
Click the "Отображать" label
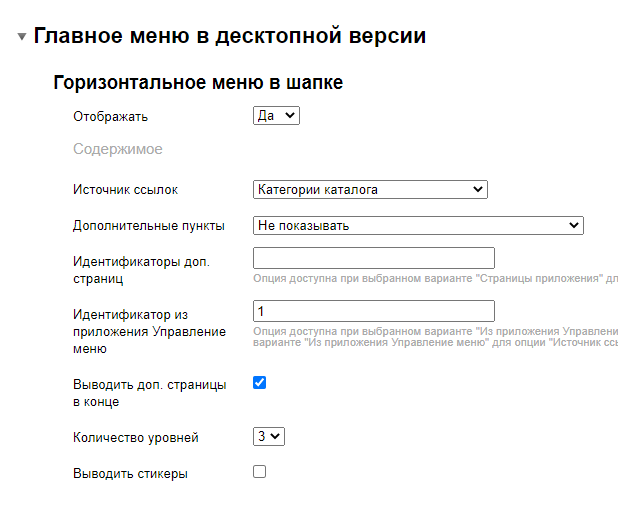111,117
